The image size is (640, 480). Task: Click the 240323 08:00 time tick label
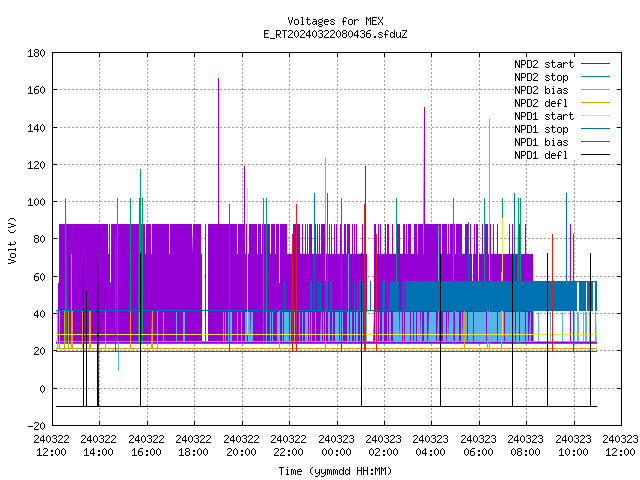click(526, 446)
